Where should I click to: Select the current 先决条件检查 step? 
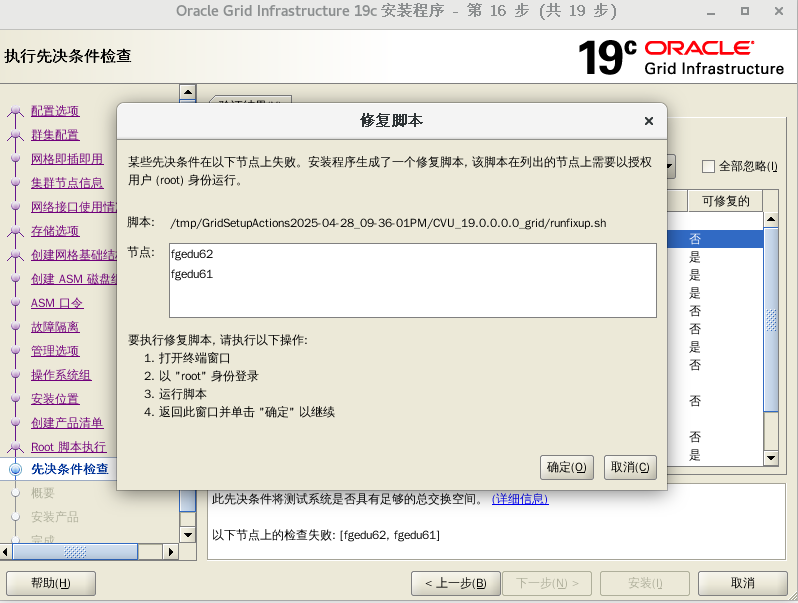coord(70,469)
